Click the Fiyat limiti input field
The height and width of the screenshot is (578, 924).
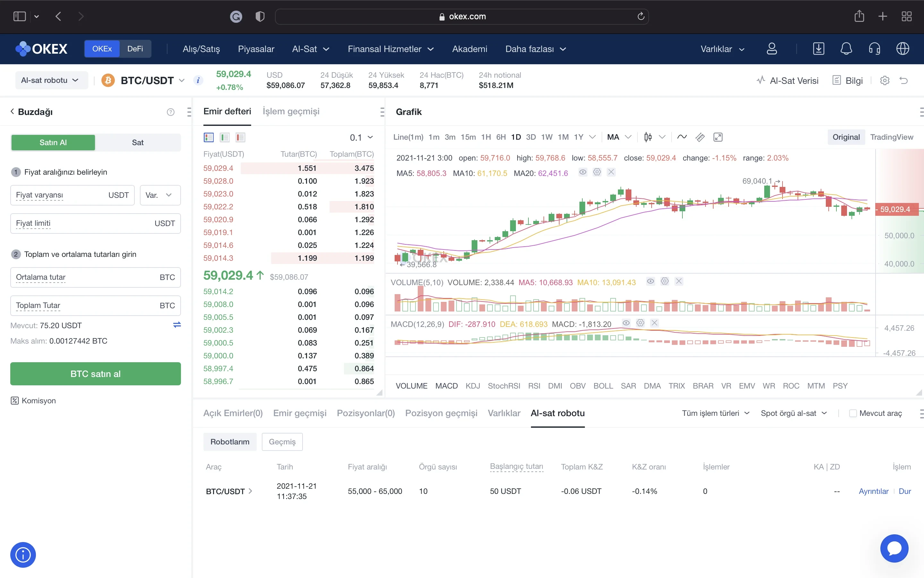(x=96, y=223)
